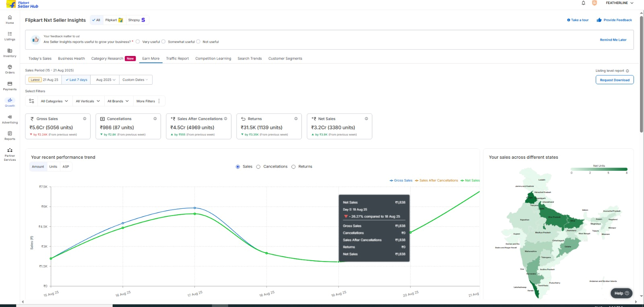Select the Shopsy platform chip

(x=137, y=20)
